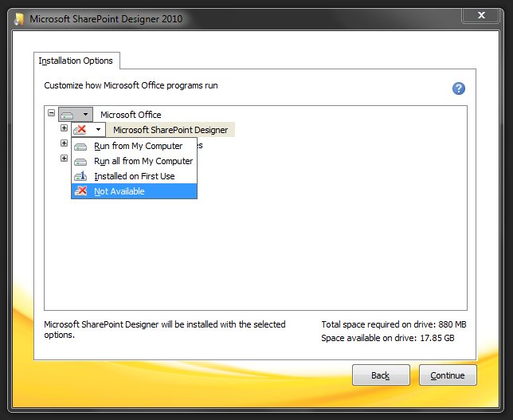Click the Microsoft Office drive icon
This screenshot has width=513, height=420.
[x=68, y=115]
